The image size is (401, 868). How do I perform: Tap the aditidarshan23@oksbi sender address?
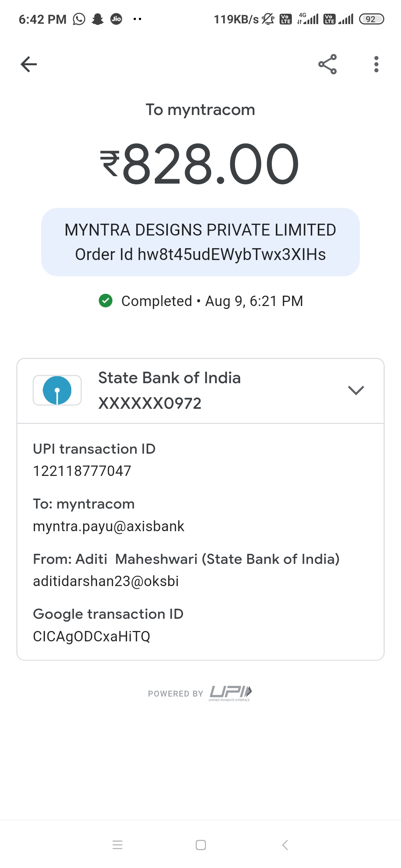pos(106,581)
